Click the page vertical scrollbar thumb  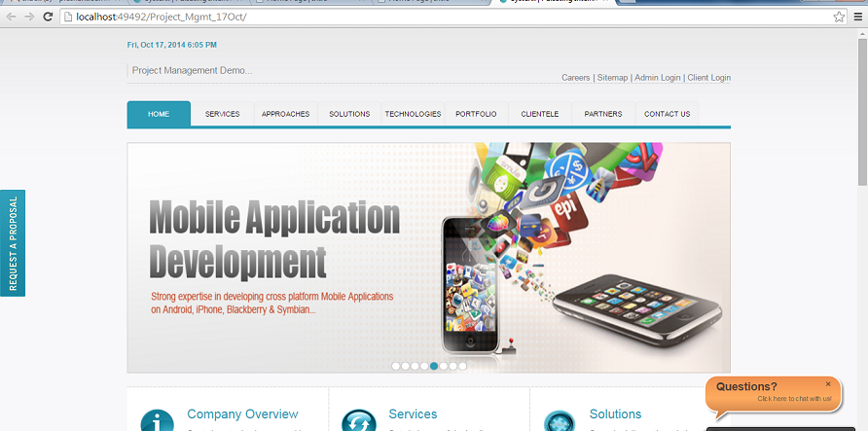pyautogui.click(x=862, y=112)
